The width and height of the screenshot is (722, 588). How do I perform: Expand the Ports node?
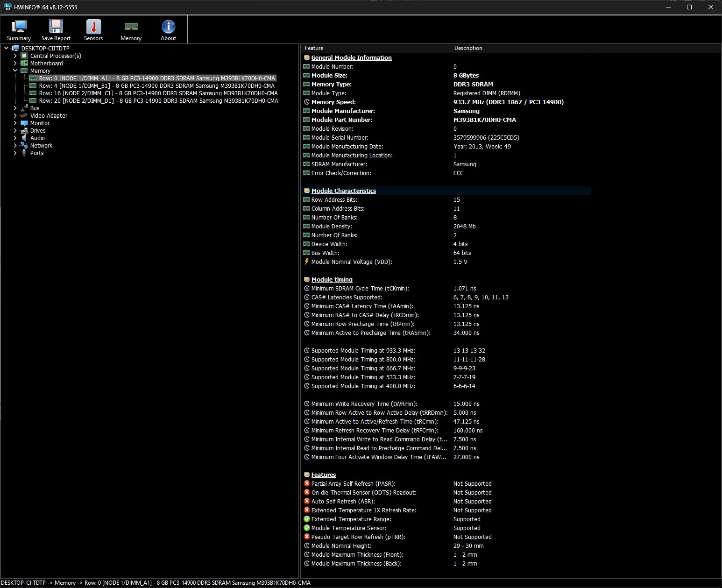[x=15, y=153]
